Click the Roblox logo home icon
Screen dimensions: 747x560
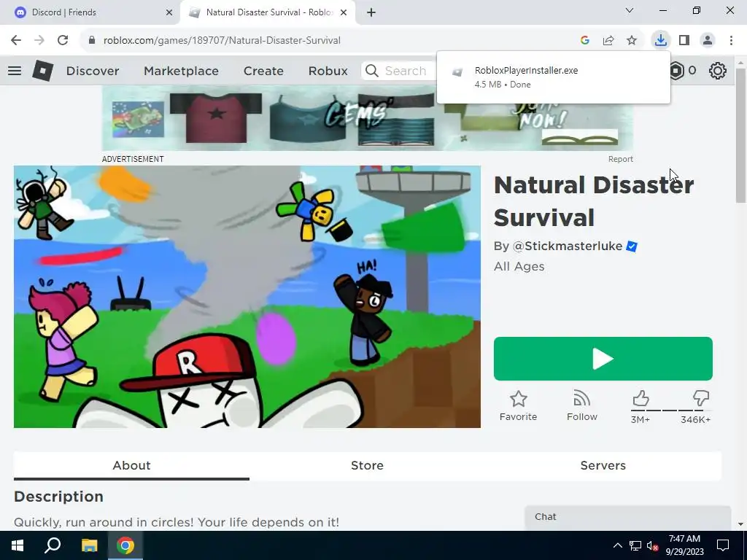42,71
